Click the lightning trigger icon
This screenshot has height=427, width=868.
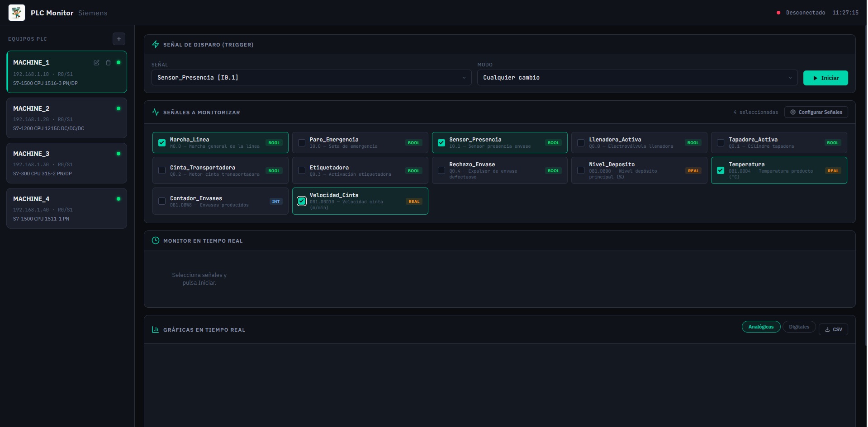pos(156,44)
